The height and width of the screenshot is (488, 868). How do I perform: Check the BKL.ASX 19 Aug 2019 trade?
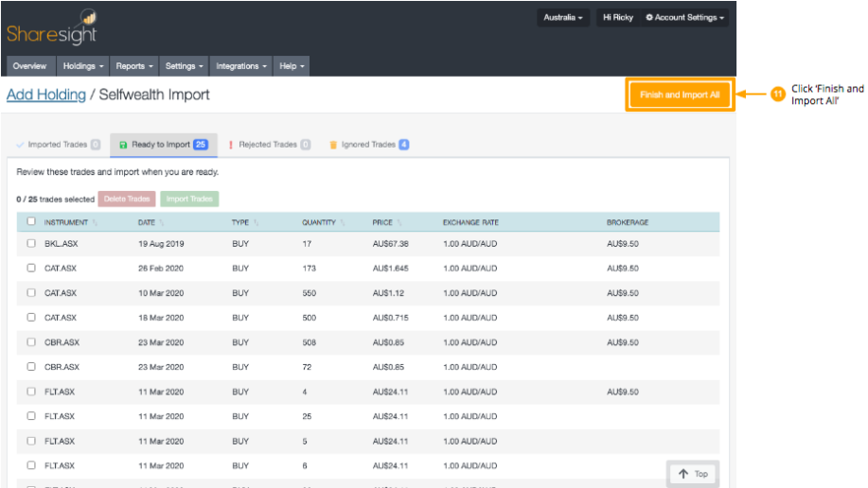coord(31,243)
